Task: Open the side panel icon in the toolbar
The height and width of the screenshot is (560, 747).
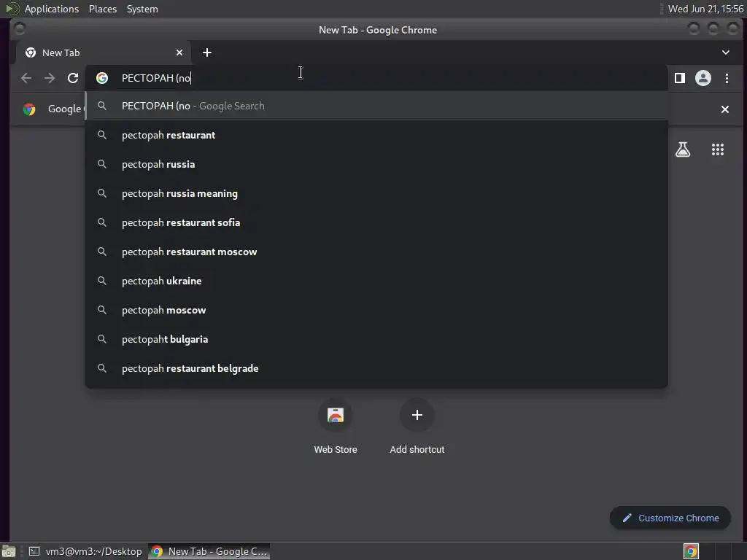Action: [680, 78]
